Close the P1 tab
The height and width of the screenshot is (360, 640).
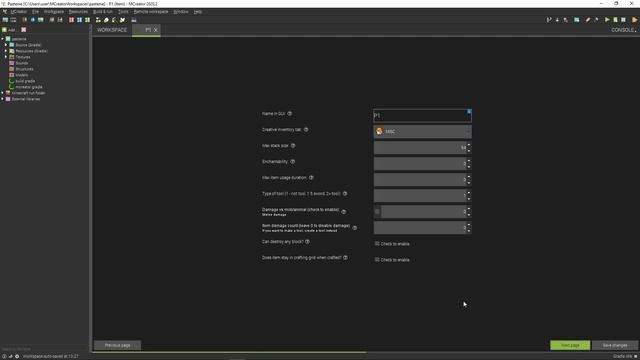[x=156, y=30]
